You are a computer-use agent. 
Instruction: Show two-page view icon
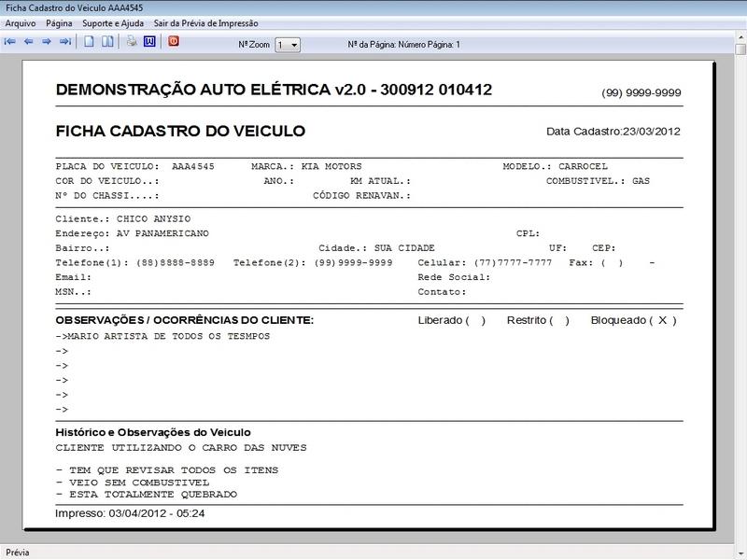107,41
